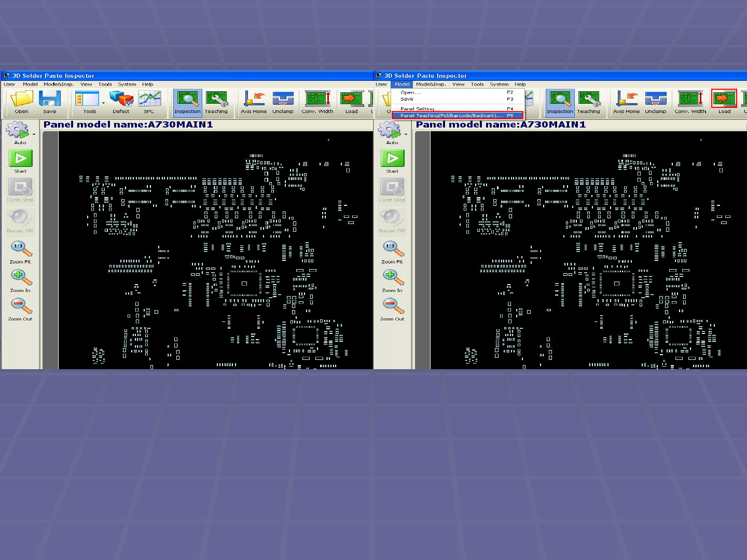
Task: Open the Tools menu in the right window
Action: [478, 84]
